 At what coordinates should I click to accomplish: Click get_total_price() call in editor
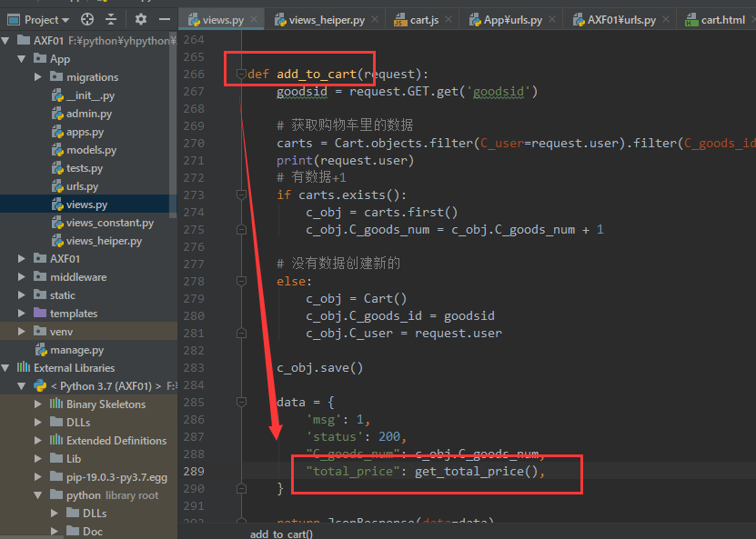tap(477, 471)
